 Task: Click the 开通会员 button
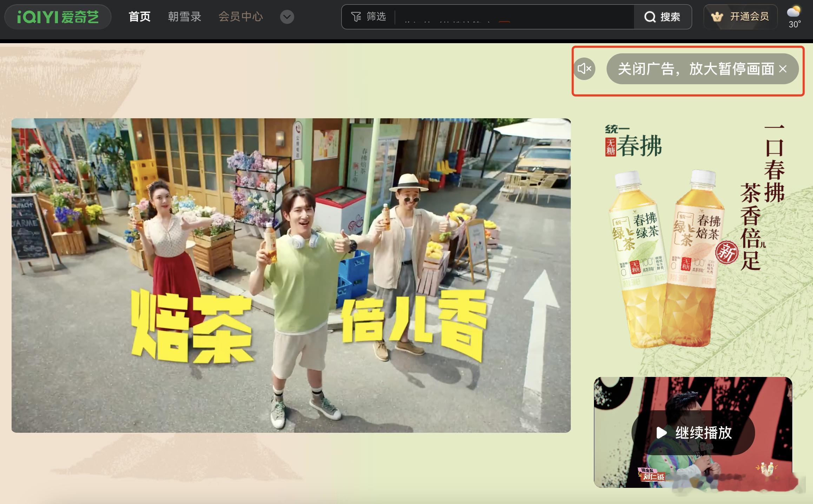coord(740,16)
